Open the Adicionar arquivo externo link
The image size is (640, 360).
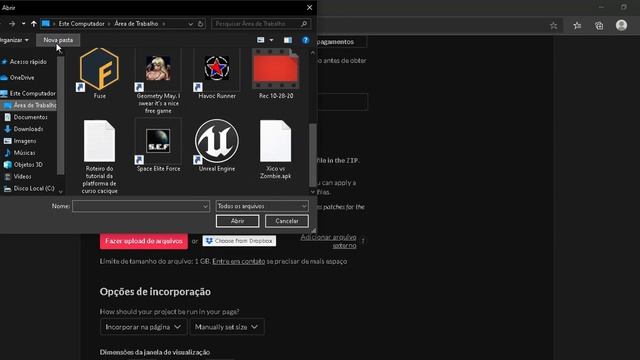[329, 241]
